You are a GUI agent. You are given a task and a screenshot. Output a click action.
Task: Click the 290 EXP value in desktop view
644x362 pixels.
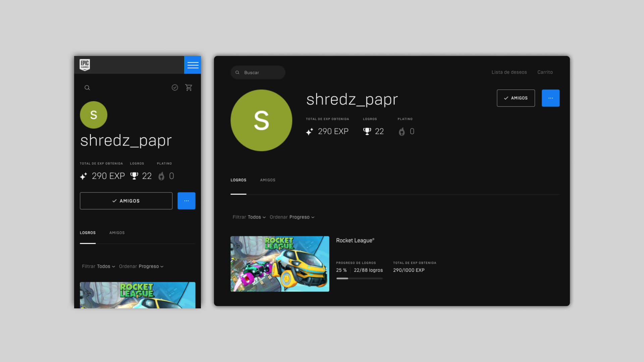tap(333, 131)
